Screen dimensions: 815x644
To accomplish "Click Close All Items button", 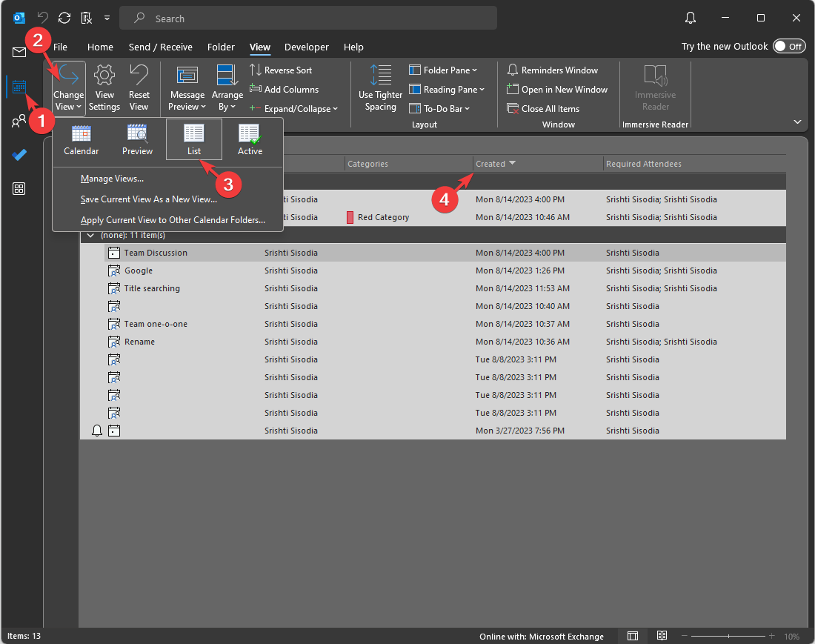I will pos(543,109).
